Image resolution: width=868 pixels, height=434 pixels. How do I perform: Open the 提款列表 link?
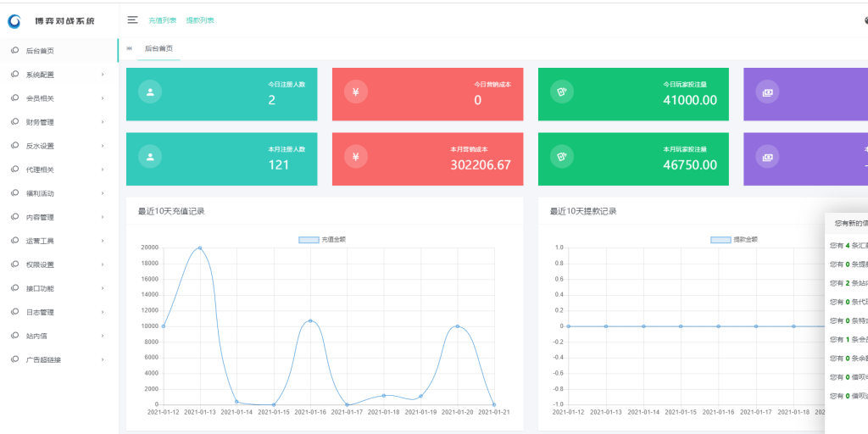pyautogui.click(x=200, y=20)
